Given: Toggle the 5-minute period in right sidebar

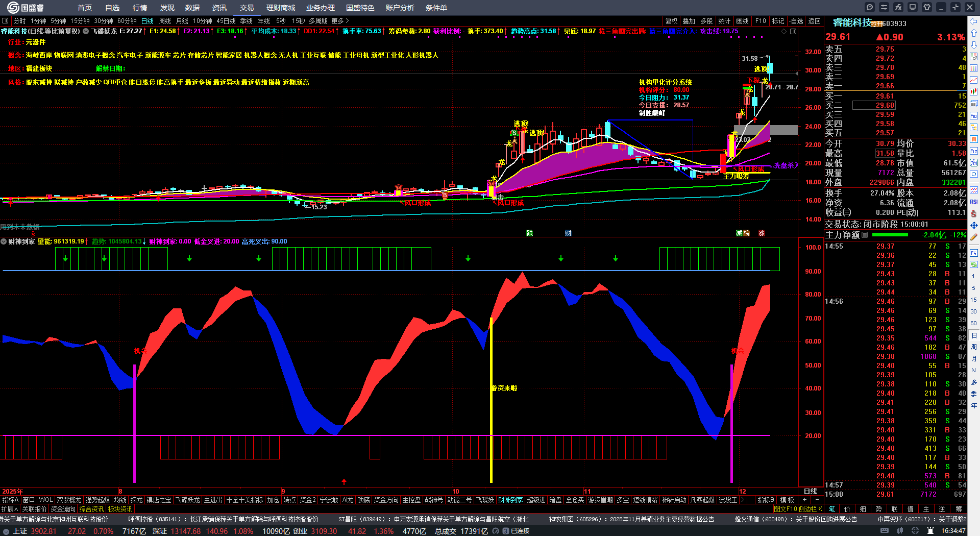Looking at the screenshot, I should (974, 288).
